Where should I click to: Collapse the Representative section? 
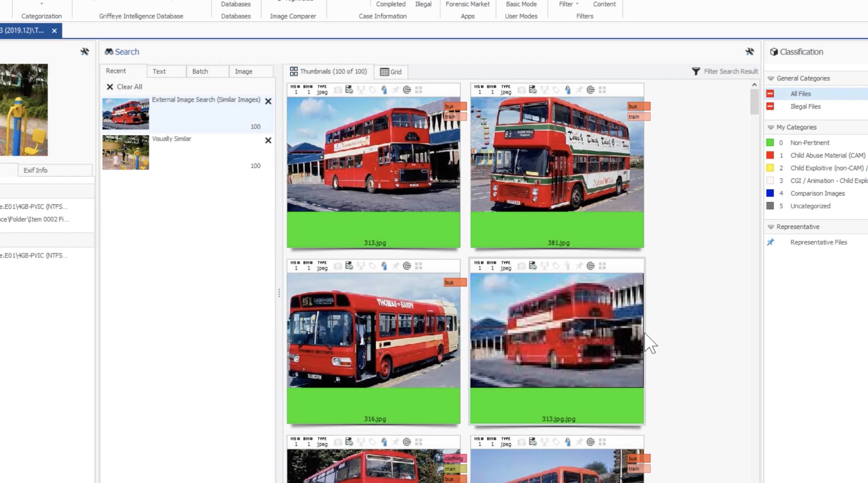coord(770,227)
